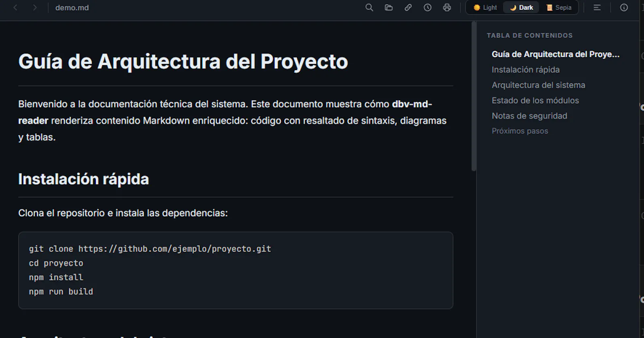Click the npm install code line

(x=56, y=277)
